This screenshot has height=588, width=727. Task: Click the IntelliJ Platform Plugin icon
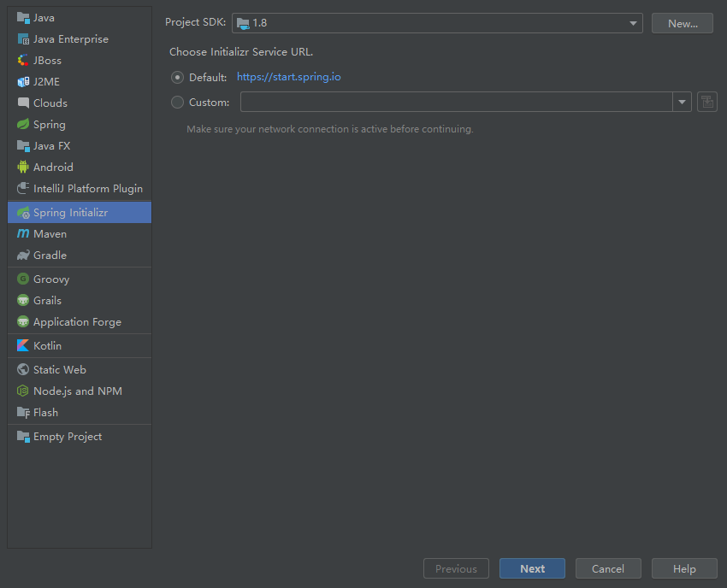pos(23,188)
